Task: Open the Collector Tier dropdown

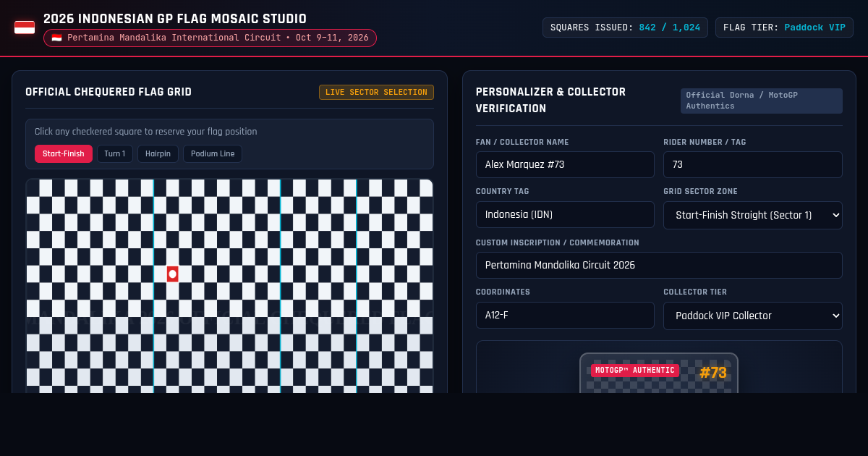Action: [753, 316]
